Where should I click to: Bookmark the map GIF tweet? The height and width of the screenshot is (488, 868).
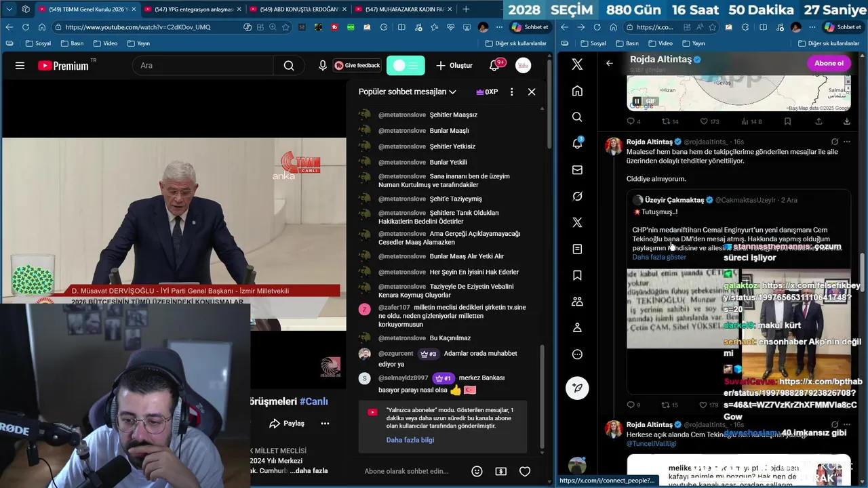click(x=787, y=121)
